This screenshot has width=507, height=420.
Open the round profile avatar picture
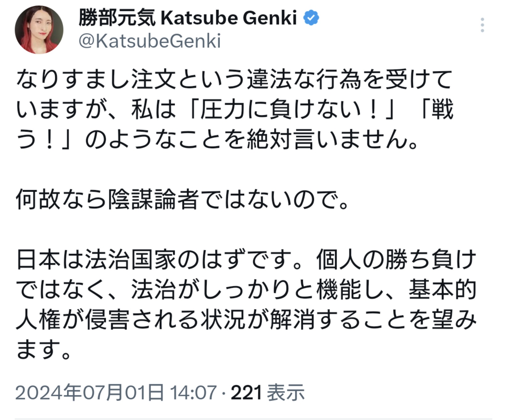[x=39, y=30]
